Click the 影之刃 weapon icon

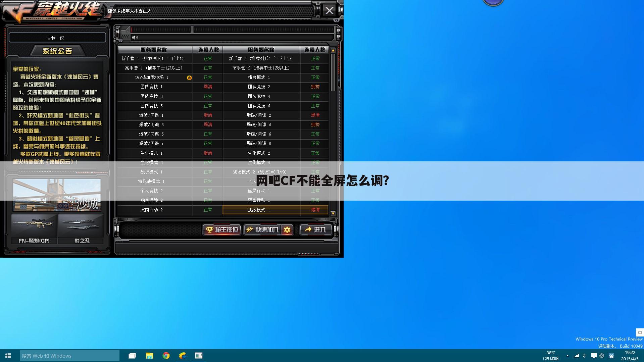coord(81,225)
